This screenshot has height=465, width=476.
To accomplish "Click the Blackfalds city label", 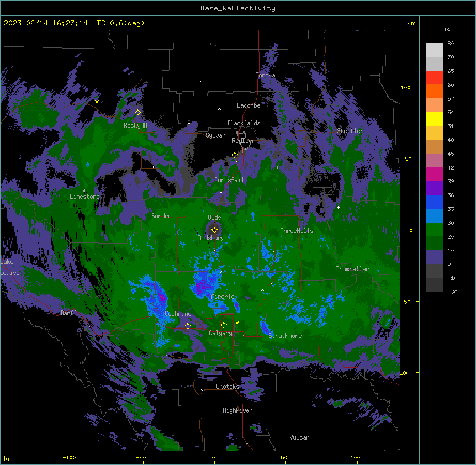I will coord(244,123).
